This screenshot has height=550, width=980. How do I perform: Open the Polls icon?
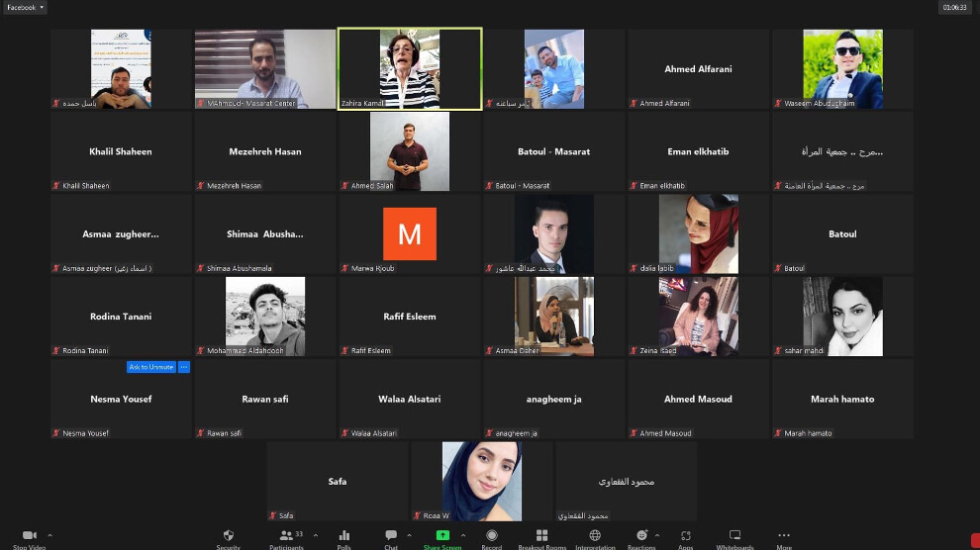pyautogui.click(x=344, y=536)
